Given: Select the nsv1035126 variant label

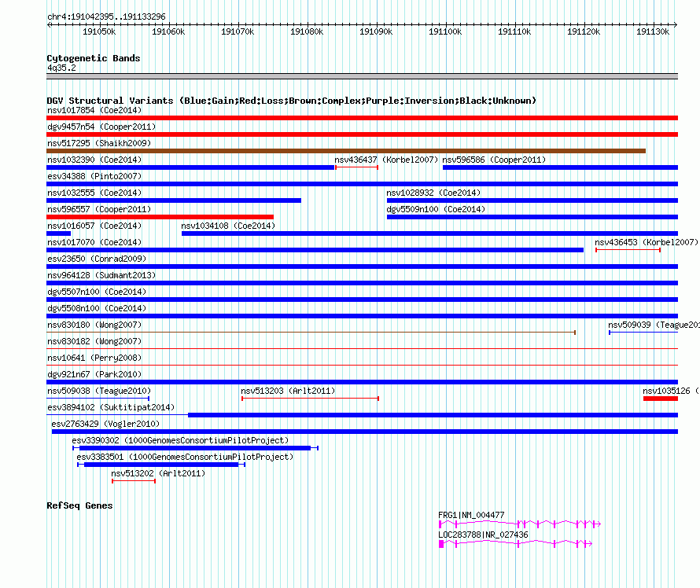Looking at the screenshot, I should click(671, 391).
